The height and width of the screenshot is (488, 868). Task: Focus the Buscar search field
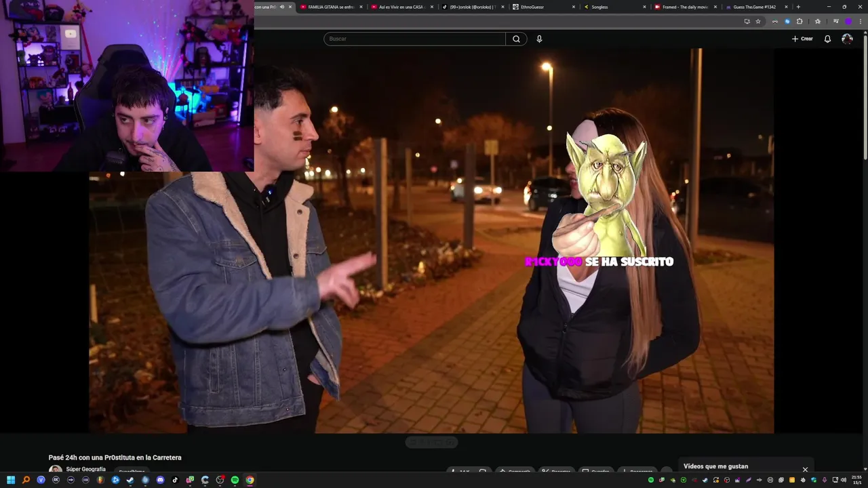[x=414, y=39]
